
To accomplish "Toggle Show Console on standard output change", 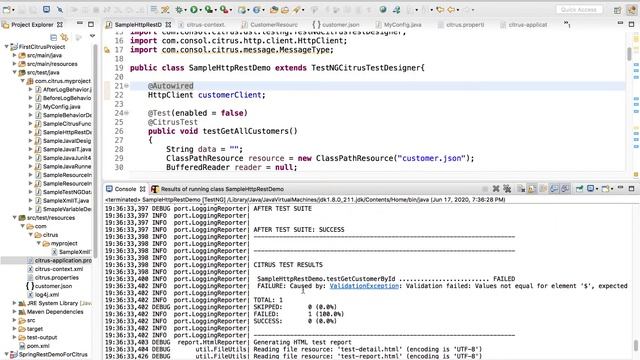I will pos(554,189).
